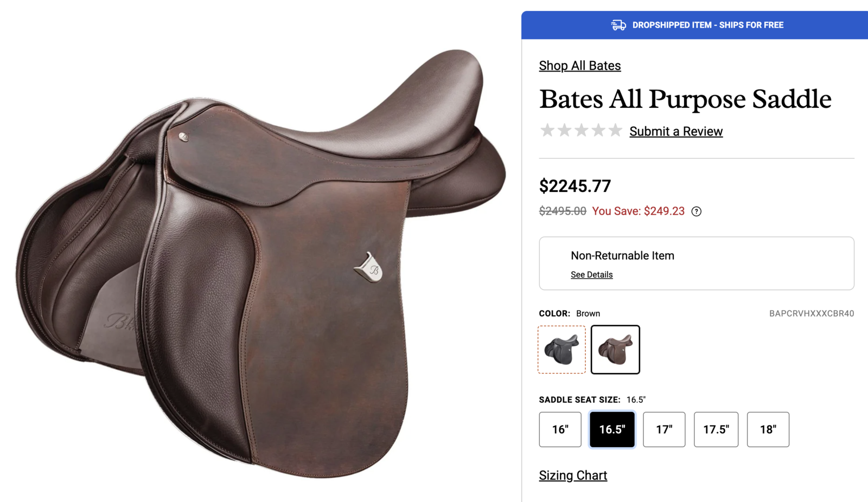Click the savings info question mark icon
Screen dimensions: 868x502
pos(697,211)
